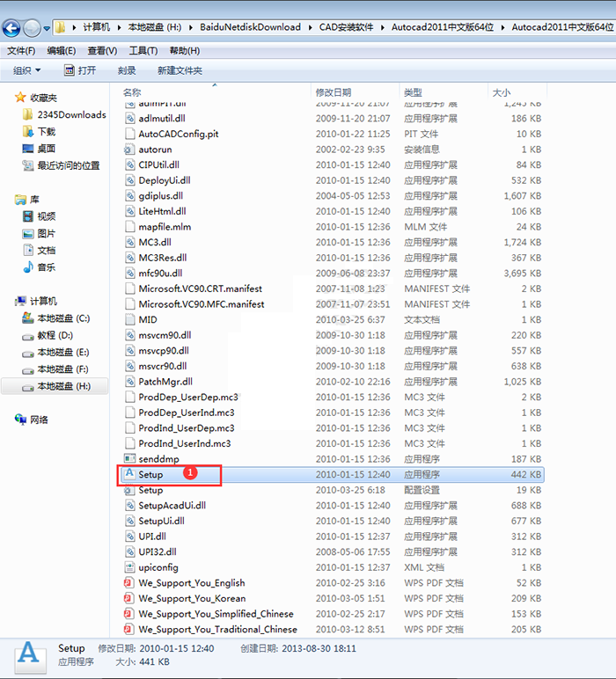Viewport: 616px width, 679px height.
Task: Select the UPI32.dll file
Action: tap(150, 551)
